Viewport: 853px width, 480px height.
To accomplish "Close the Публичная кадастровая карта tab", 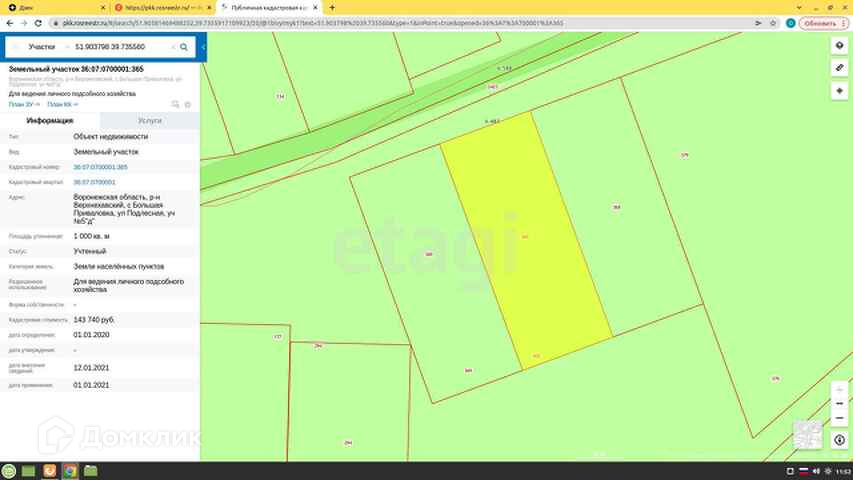I will coord(315,8).
